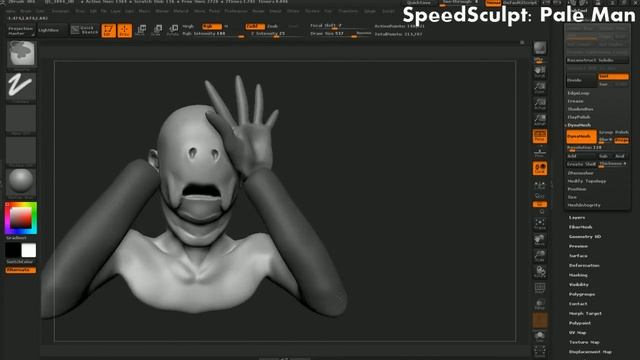Screen dimensions: 640x360
Task: Toggle the Zadd button
Action: tap(255, 26)
